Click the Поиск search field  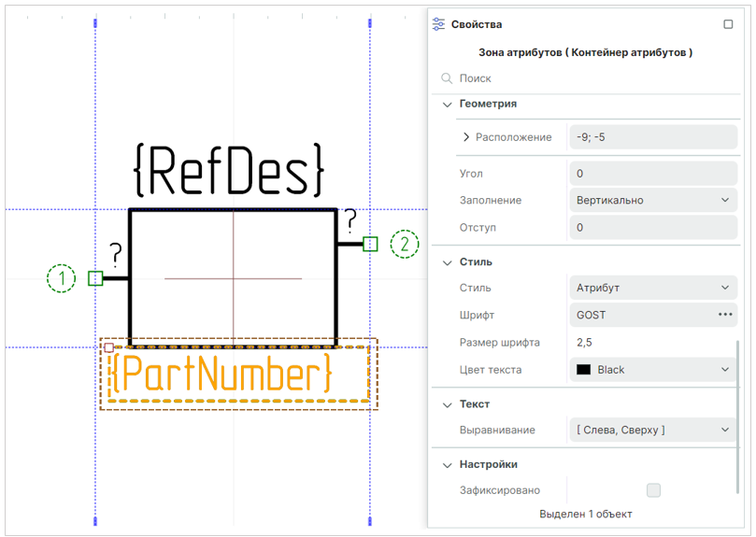[589, 78]
